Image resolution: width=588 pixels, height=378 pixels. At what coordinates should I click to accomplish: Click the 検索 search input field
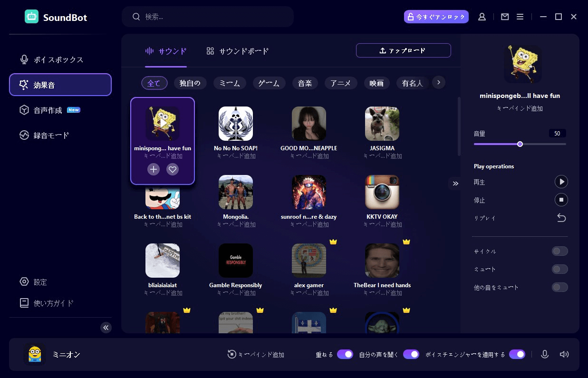[208, 17]
